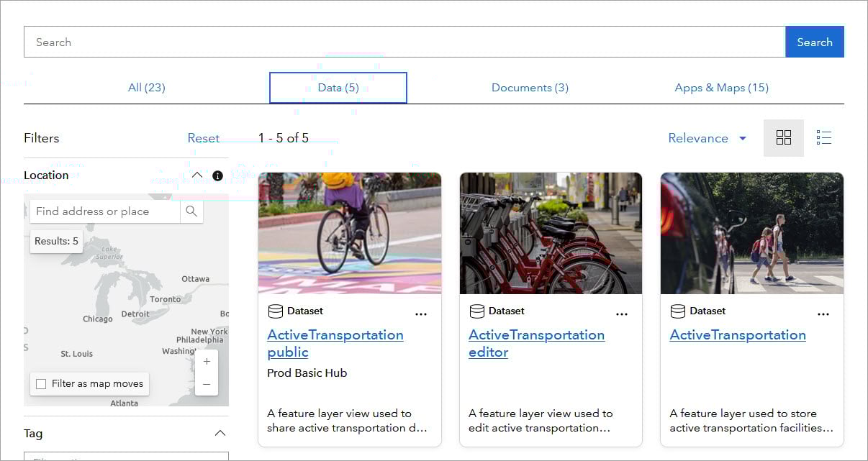Open the bicycle crosswalk thumbnail image
The height and width of the screenshot is (461, 868).
coord(350,233)
